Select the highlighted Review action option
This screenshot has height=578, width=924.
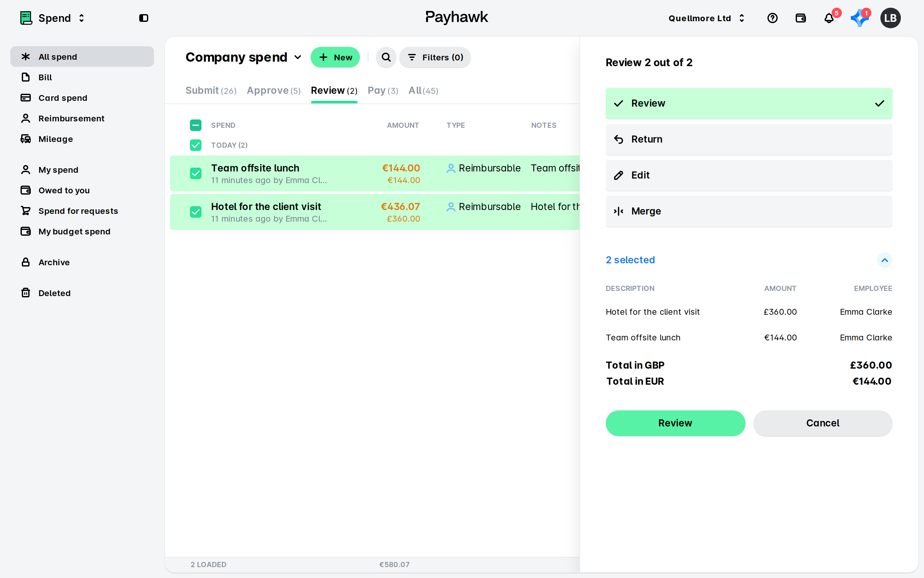tap(749, 103)
